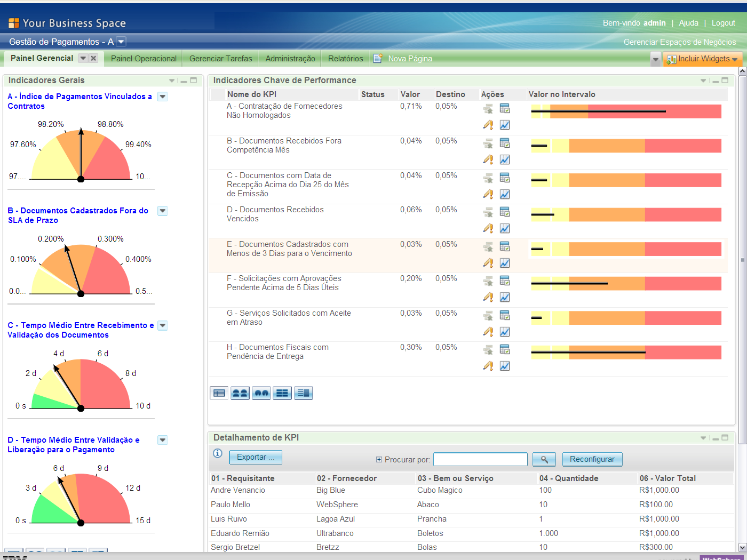The image size is (747, 560).
Task: Open gauge link A - Índice de Pagamentos Vinculados
Action: coord(80,101)
